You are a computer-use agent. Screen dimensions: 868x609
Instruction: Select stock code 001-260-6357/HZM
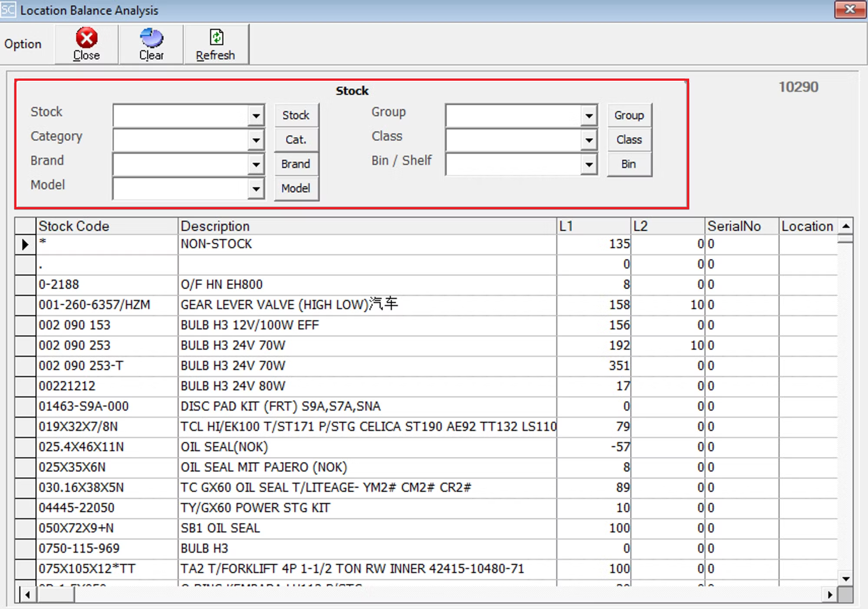[x=107, y=305]
